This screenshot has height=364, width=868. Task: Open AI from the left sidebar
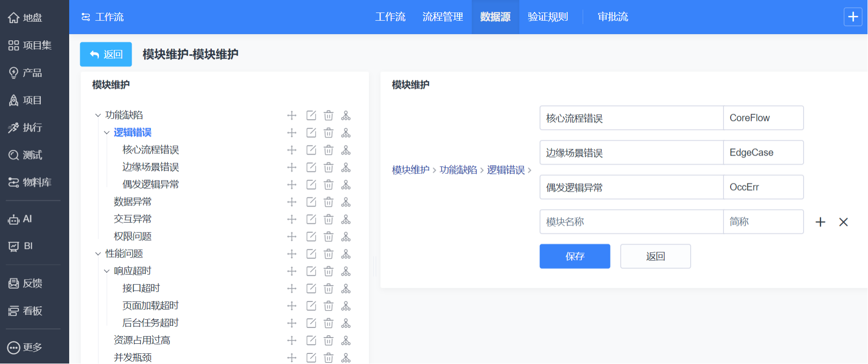[x=27, y=219]
